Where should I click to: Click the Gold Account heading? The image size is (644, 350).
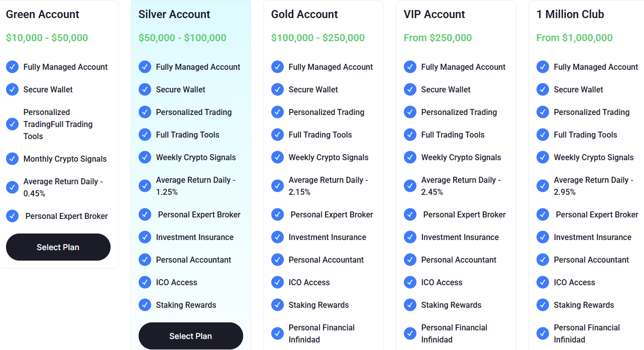(304, 14)
